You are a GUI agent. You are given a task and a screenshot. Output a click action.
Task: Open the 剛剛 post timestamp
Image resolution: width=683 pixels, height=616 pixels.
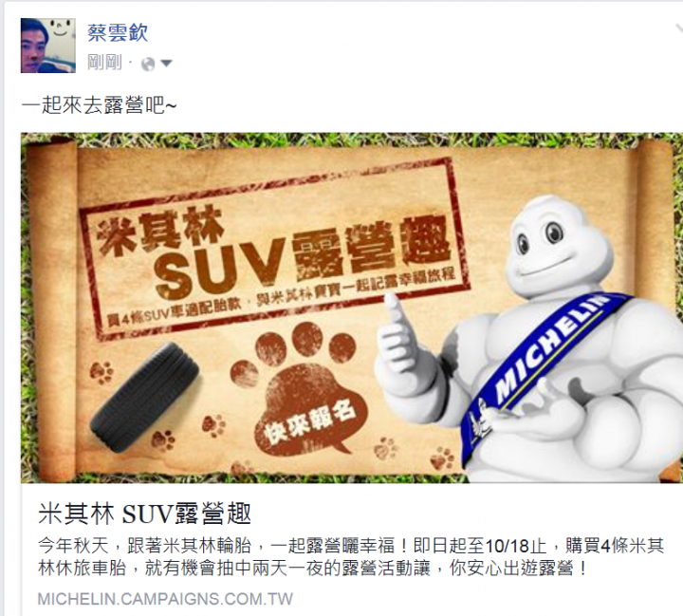click(x=104, y=63)
